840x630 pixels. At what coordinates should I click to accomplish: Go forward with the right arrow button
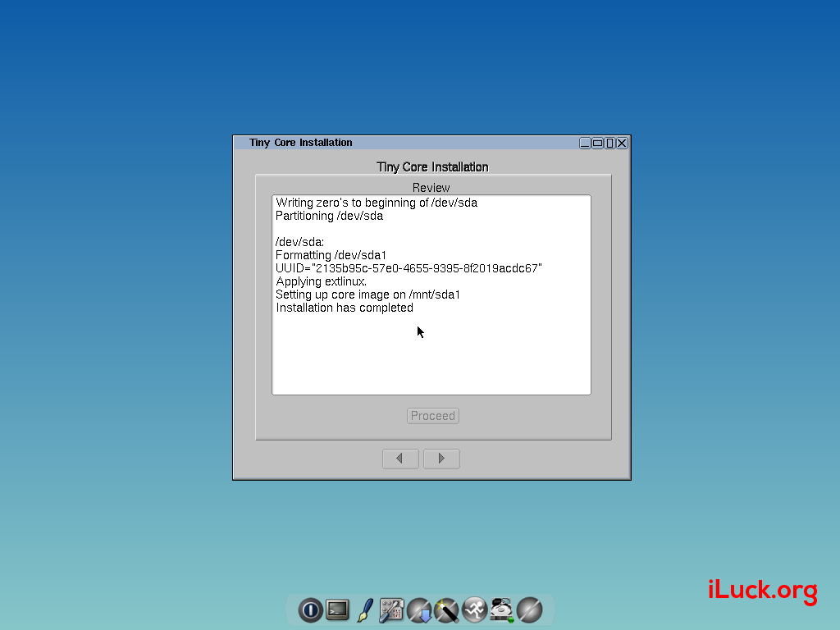(441, 459)
